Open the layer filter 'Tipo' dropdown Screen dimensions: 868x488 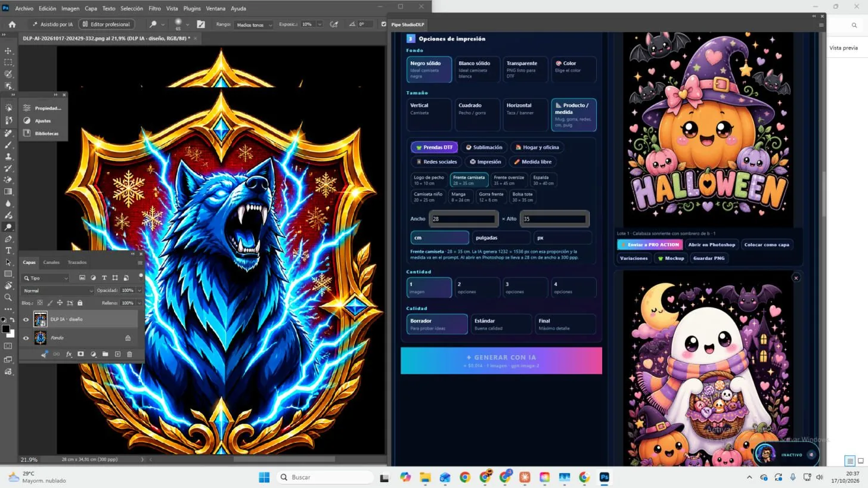point(46,278)
